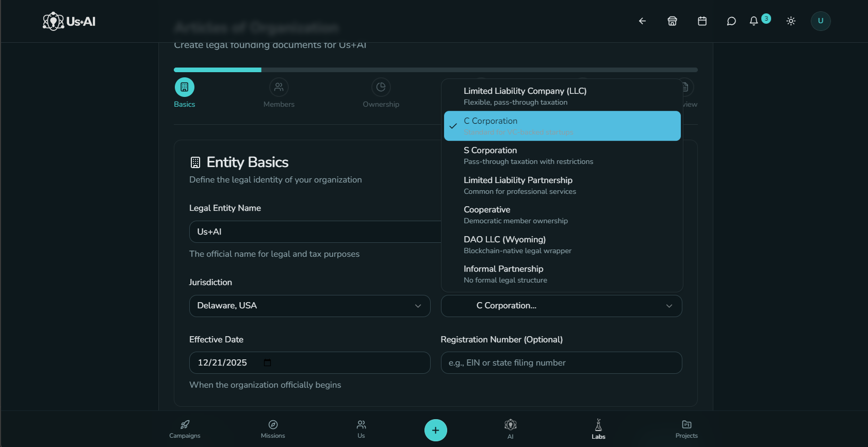Click the wizard progress bar
868x447 pixels.
(x=435, y=70)
